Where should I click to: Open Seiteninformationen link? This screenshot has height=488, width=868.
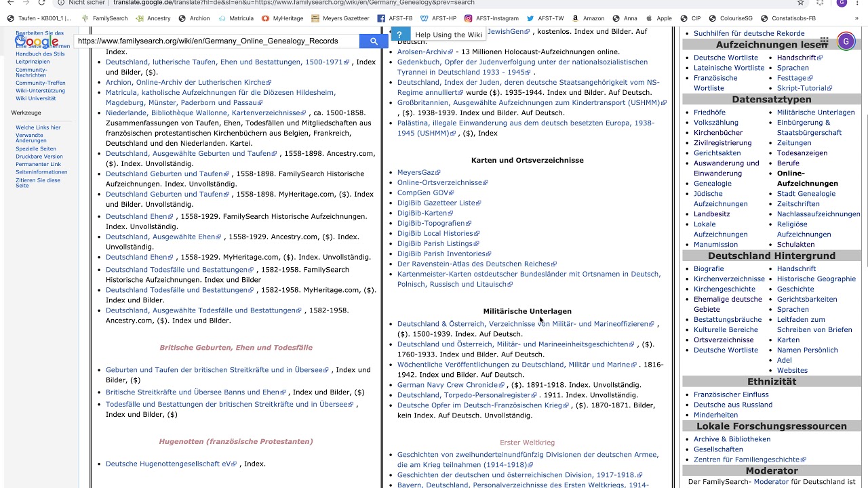pos(41,172)
